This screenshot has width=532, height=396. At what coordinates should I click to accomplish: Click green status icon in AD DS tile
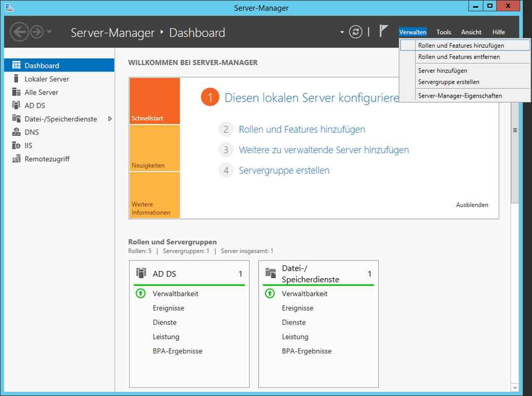coord(140,293)
